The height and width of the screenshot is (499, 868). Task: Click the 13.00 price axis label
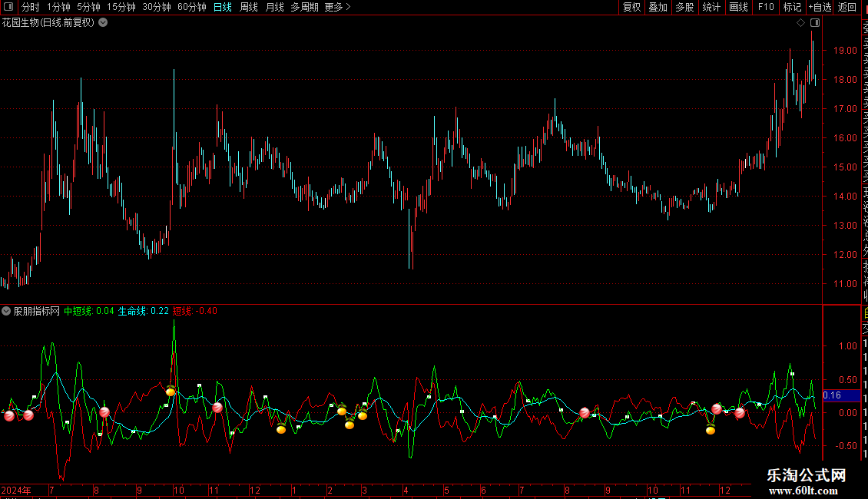[845, 226]
